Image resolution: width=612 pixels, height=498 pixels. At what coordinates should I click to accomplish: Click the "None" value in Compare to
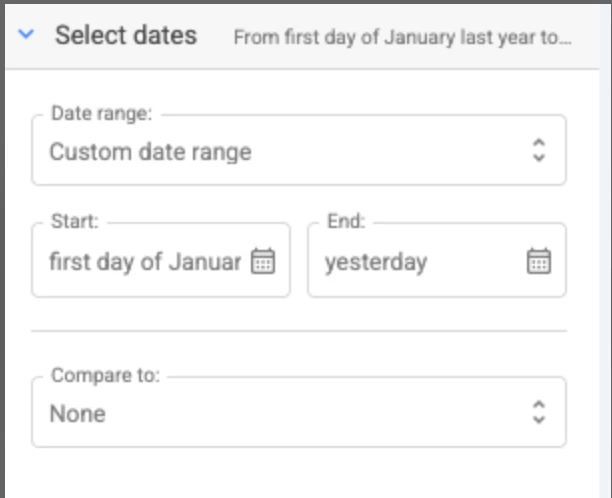click(77, 414)
